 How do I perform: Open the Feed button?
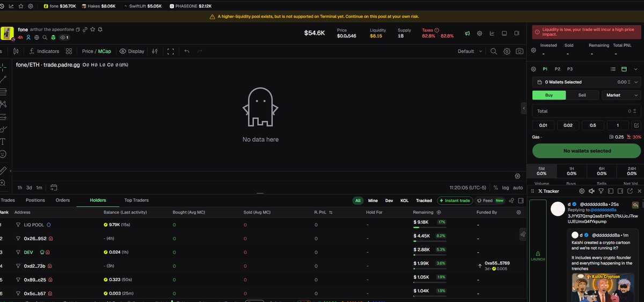point(491,200)
